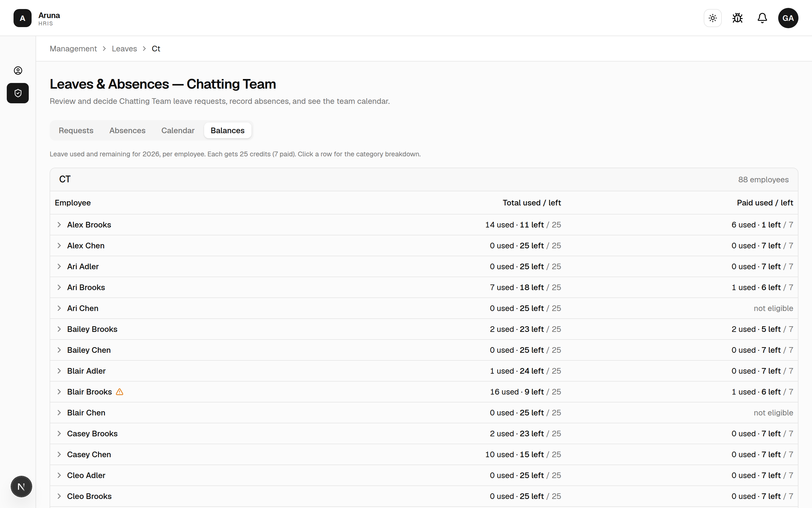
Task: Click '6 used · 1 left / 7' cell
Action: point(762,225)
